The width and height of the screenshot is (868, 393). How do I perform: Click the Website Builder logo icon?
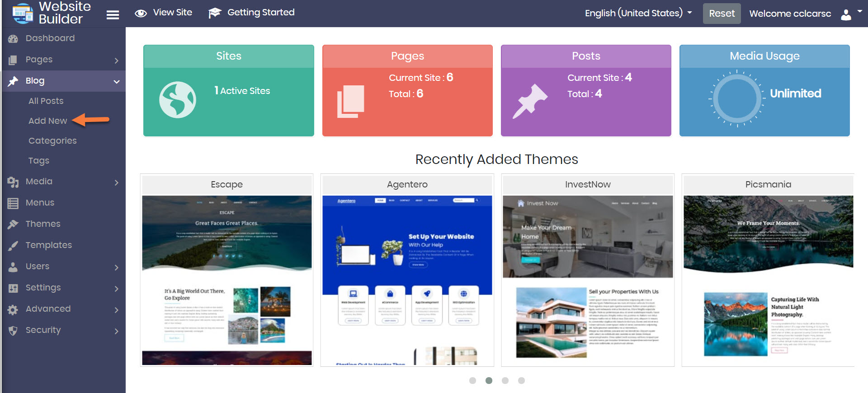[23, 13]
